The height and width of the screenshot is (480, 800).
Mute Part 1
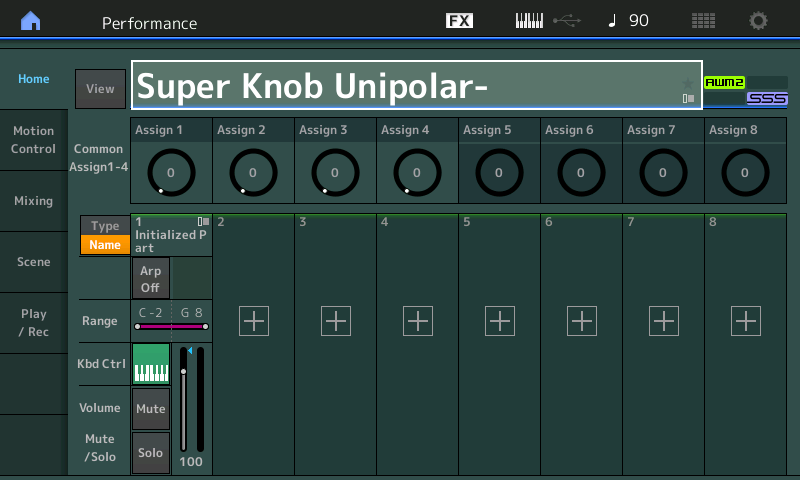151,409
